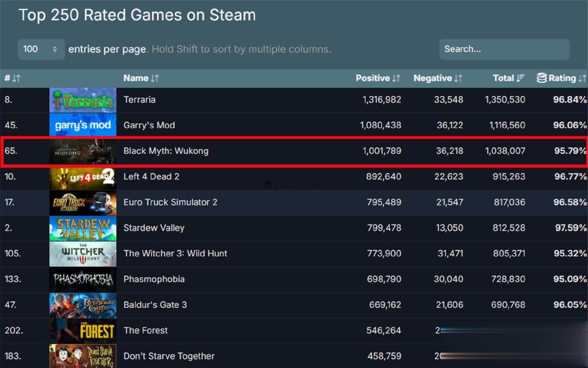Select Euro Truck Simulator 2 positive count 795,489

[384, 202]
